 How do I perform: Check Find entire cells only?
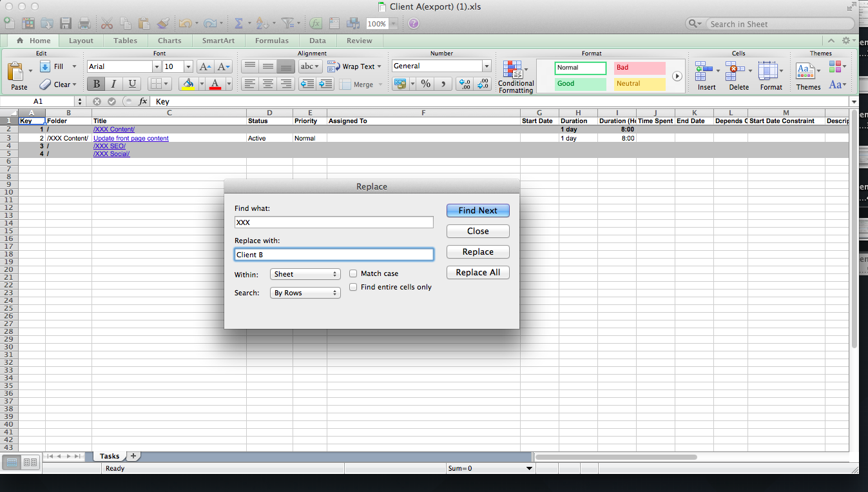353,287
